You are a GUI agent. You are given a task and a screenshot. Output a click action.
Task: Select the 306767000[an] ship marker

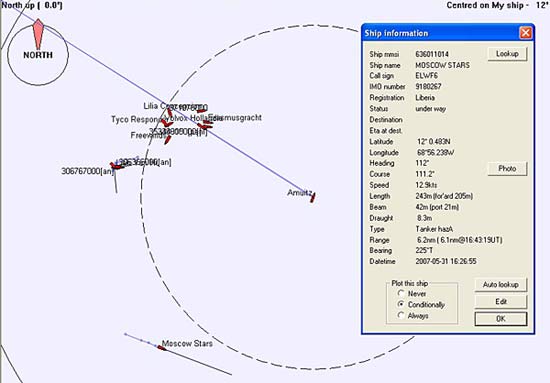116,166
